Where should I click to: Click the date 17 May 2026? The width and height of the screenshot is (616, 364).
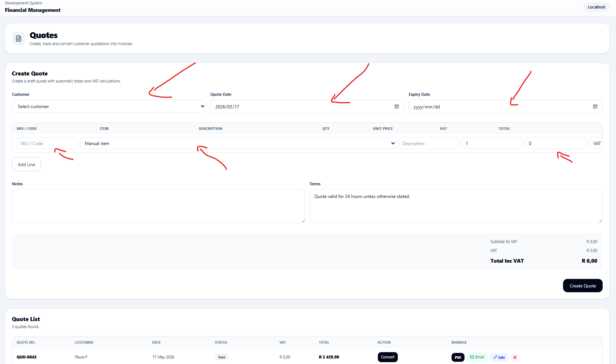point(163,357)
